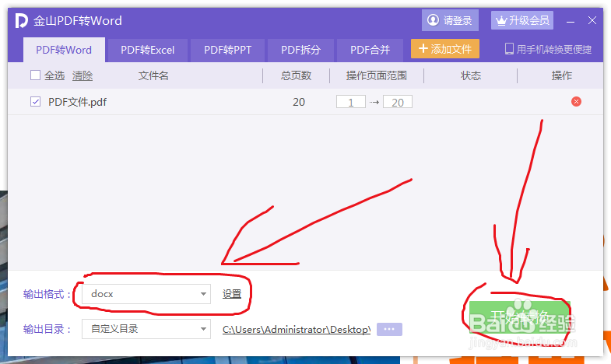
Task: Open the 设置 settings link
Action: 232,294
